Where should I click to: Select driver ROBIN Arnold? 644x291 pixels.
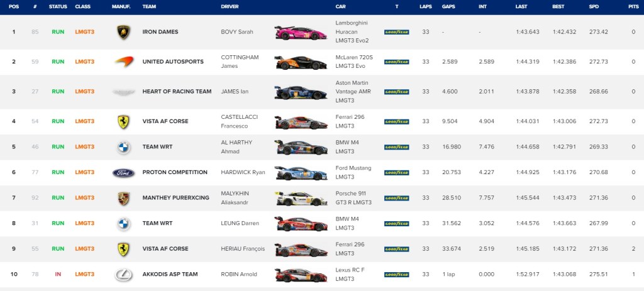pos(239,274)
